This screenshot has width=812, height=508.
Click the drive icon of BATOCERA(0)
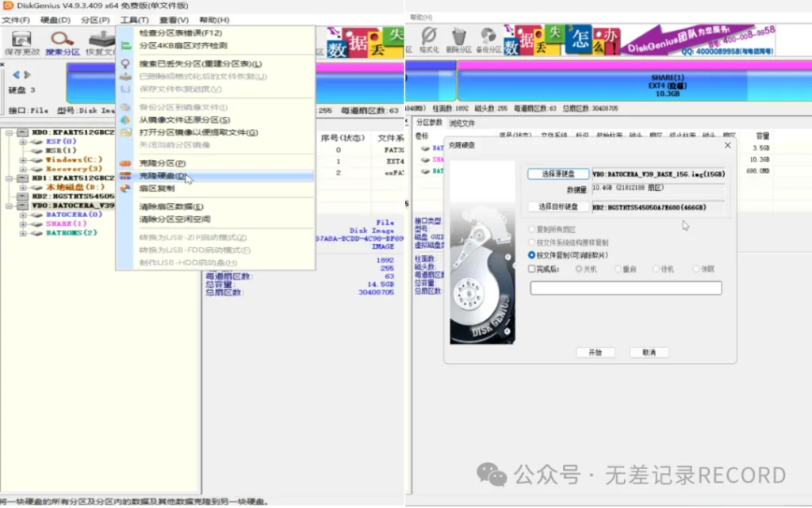(36, 215)
